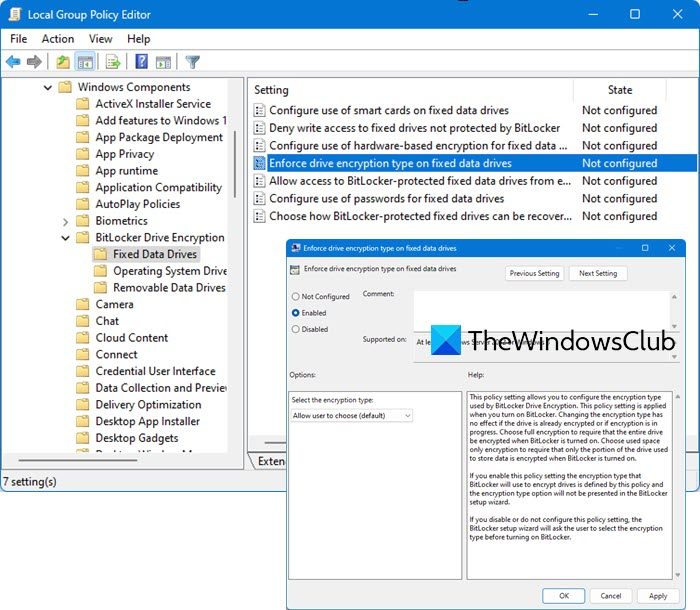This screenshot has width=700, height=610.
Task: Open the File menu
Action: (18, 39)
